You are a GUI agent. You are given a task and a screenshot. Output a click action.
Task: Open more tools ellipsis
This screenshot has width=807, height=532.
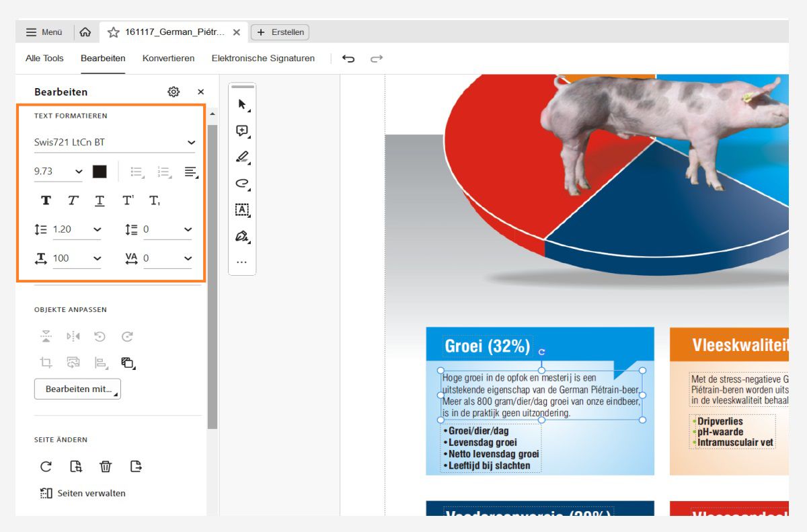(242, 262)
